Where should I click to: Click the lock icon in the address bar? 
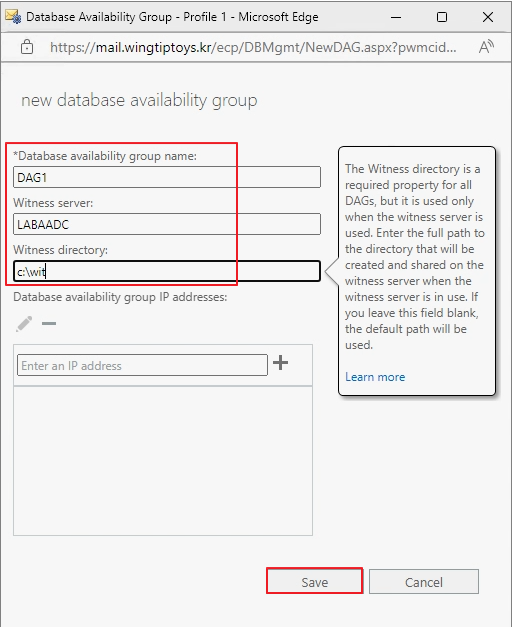click(27, 47)
